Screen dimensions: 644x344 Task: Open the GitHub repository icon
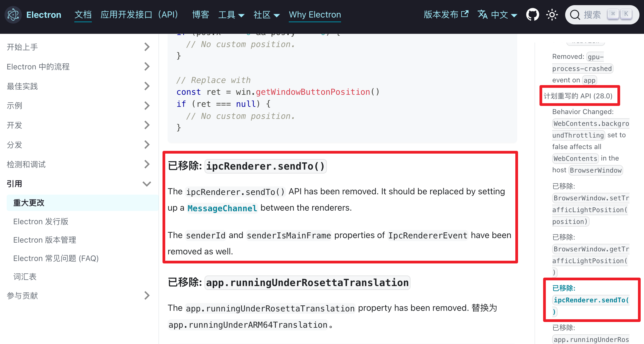tap(532, 14)
